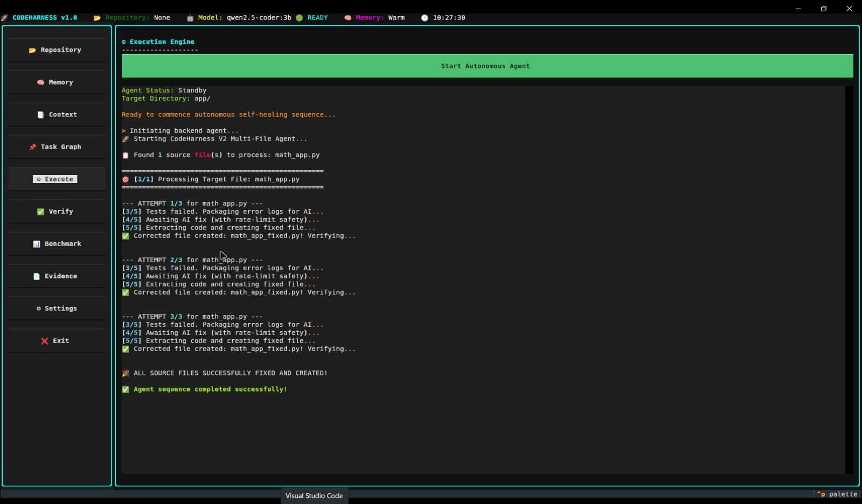Screen dimensions: 862x504
Task: Click the rocket icon in Starting CodeHarness line
Action: click(126, 139)
